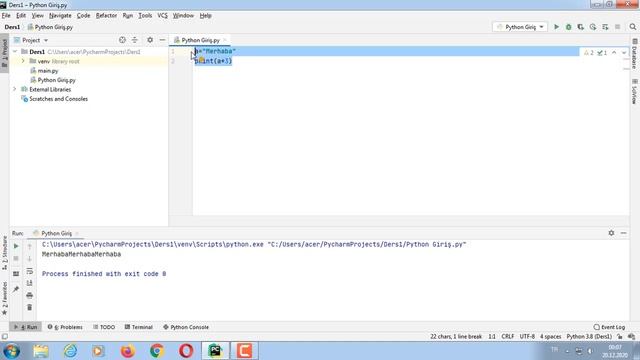
Task: Close the Python Giriş.py editor tab
Action: [x=225, y=40]
